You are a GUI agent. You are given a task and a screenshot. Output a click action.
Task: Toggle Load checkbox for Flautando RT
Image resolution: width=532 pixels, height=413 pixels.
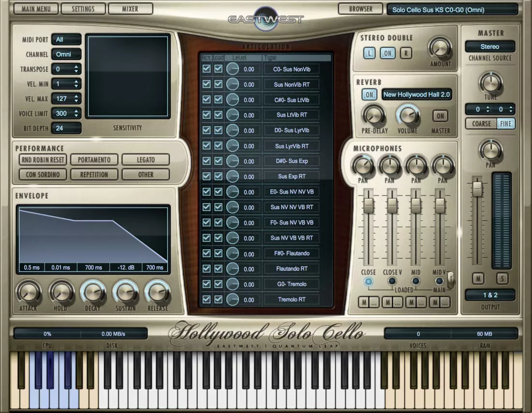(x=219, y=268)
